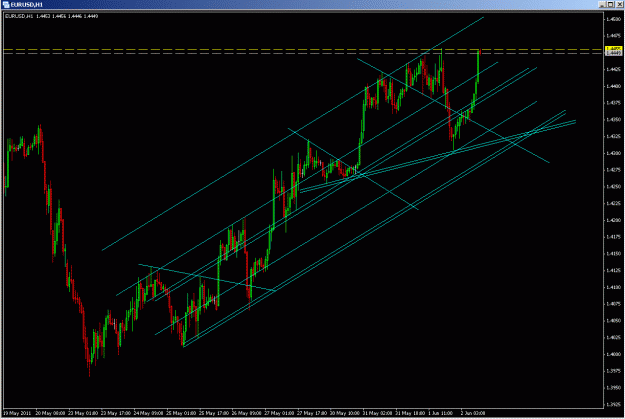This screenshot has width=625, height=419.
Task: Click the 2 Jun 03:00 time label
Action: [x=473, y=413]
